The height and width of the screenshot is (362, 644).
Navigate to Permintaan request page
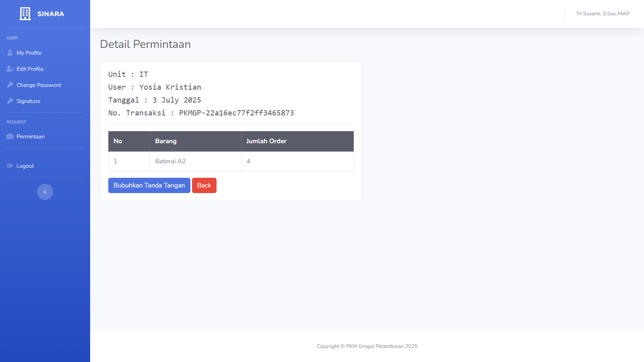[x=31, y=136]
